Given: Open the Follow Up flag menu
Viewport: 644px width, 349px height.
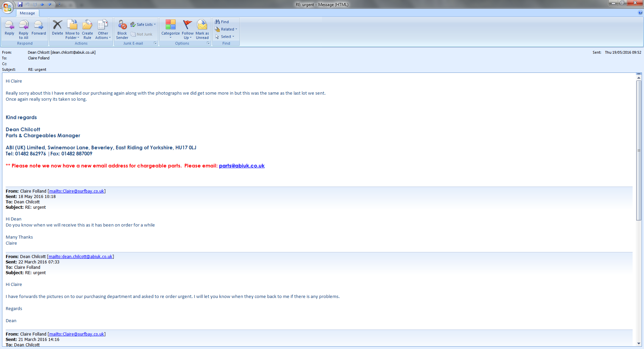Looking at the screenshot, I should point(188,30).
